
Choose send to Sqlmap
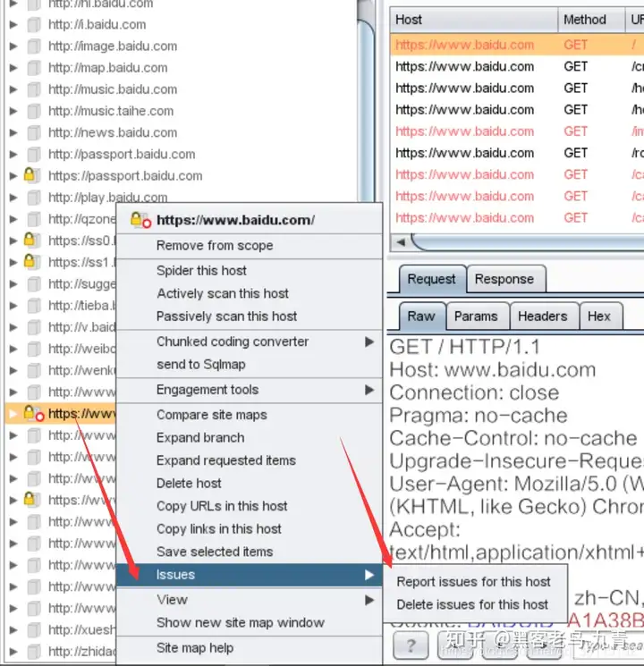pos(250,365)
